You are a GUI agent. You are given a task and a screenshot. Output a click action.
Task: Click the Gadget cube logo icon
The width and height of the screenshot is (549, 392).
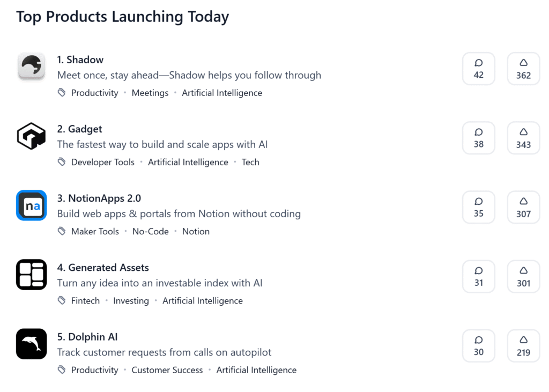pyautogui.click(x=32, y=136)
